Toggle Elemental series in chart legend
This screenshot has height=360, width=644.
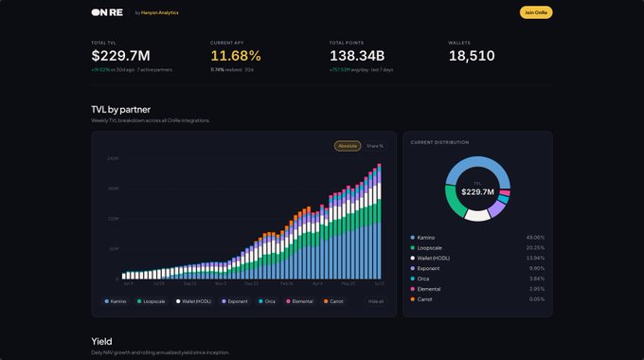coord(300,301)
